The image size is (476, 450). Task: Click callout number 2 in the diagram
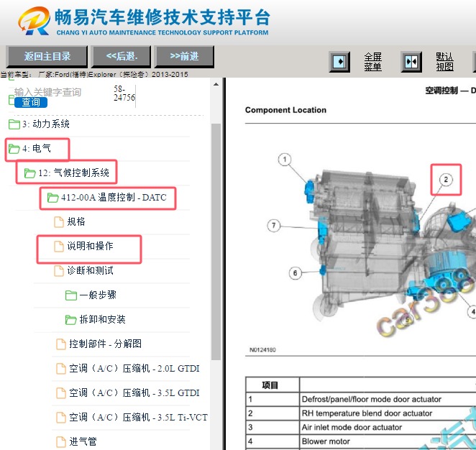point(446,179)
